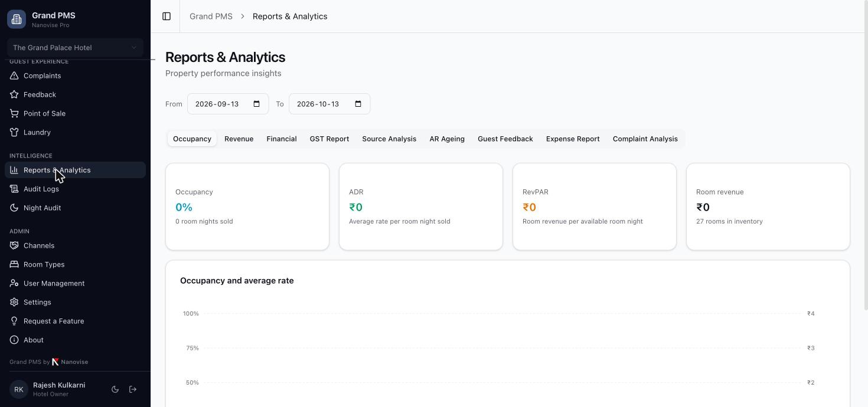Click Reports & Analytics breadcrumb text
Screen dimensions: 868x407
pos(290,17)
